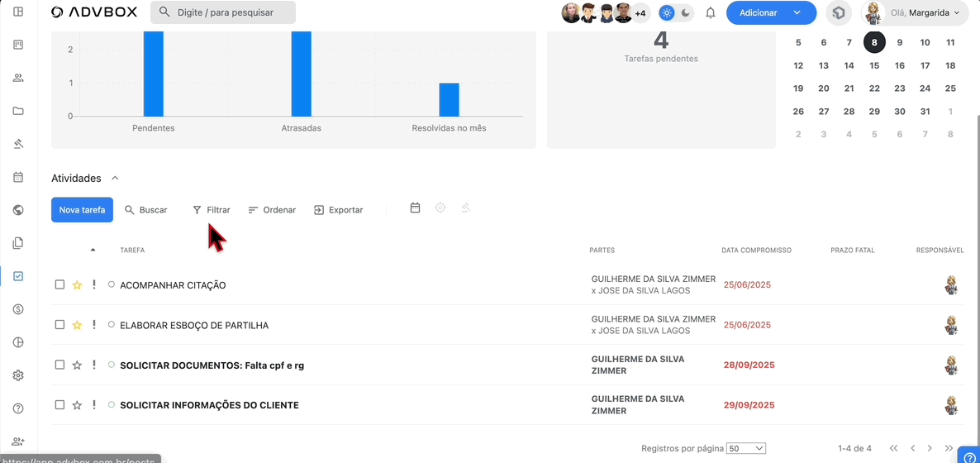The image size is (980, 463).
Task: Check the ACOMPANHAR CITAÇÃO task checkbox
Action: pos(59,285)
